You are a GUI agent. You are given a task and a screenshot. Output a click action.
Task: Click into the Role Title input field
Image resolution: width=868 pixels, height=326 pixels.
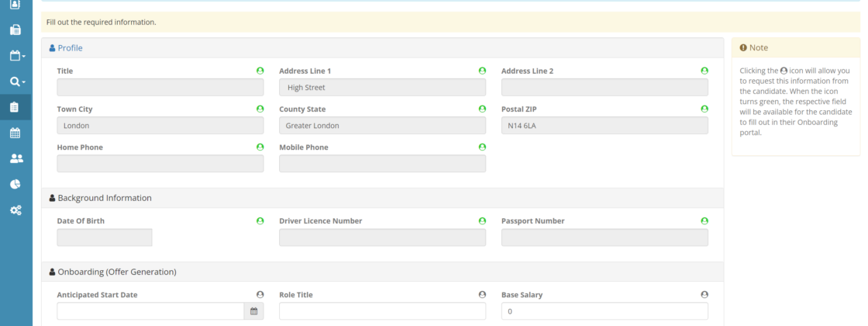pyautogui.click(x=382, y=311)
